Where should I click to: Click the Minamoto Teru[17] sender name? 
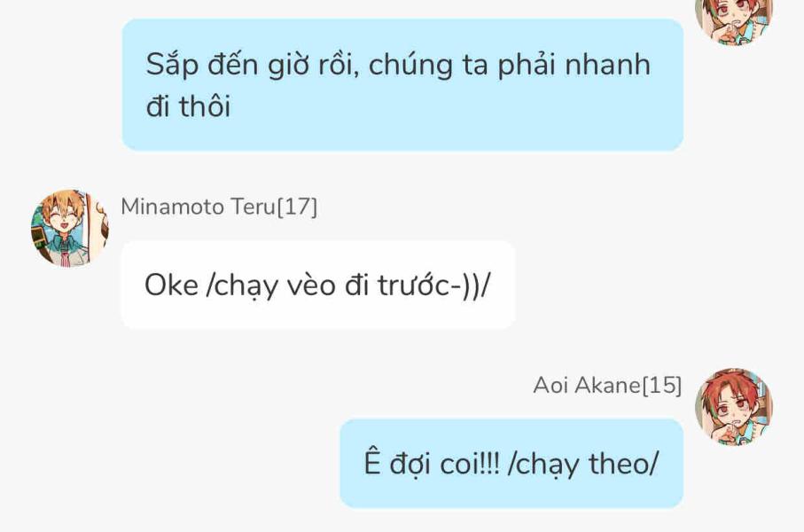coord(219,207)
